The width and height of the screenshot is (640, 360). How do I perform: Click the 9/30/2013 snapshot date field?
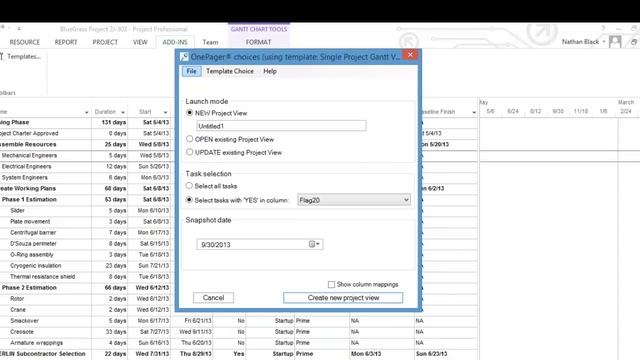260,244
